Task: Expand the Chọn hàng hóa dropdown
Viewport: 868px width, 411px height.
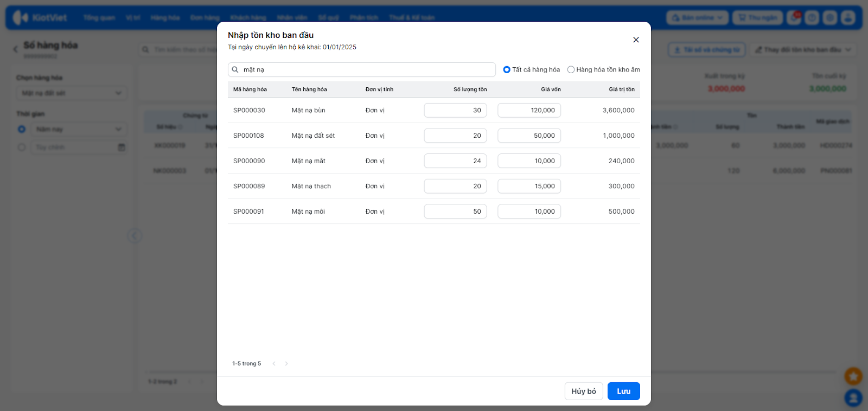Action: coord(72,93)
